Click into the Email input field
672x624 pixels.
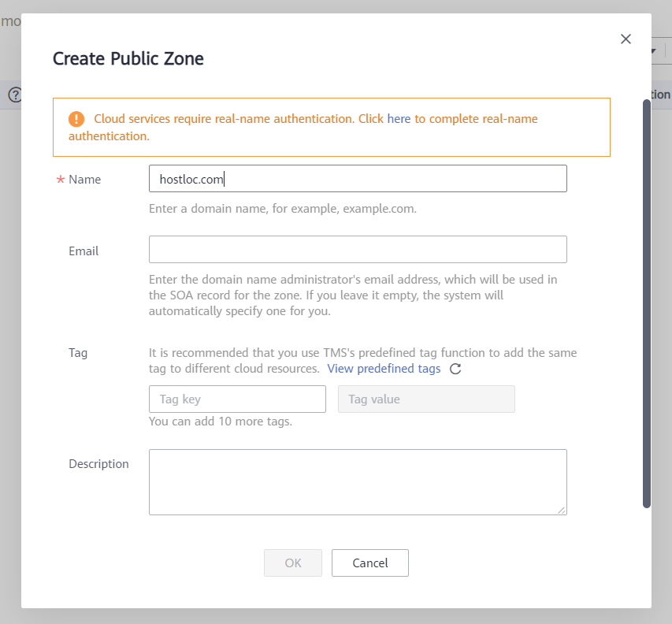coord(358,250)
